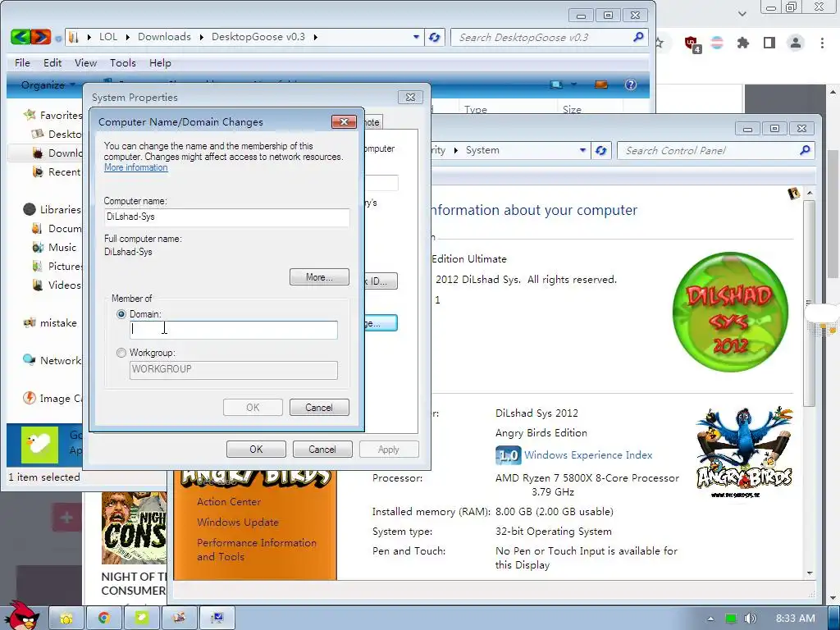
Task: Click the volume speaker tray icon
Action: click(x=750, y=619)
